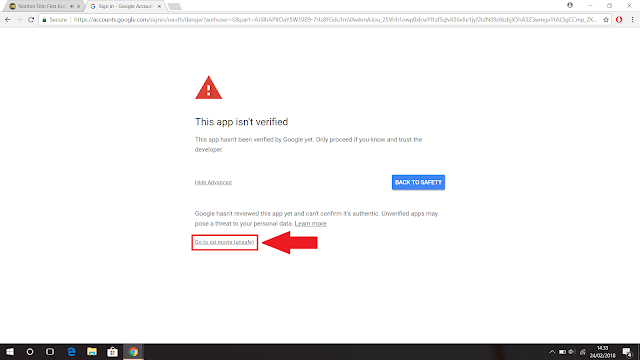Image resolution: width=640 pixels, height=360 pixels.
Task: Mute audio on the Nonton Film tab
Action: pyautogui.click(x=72, y=7)
